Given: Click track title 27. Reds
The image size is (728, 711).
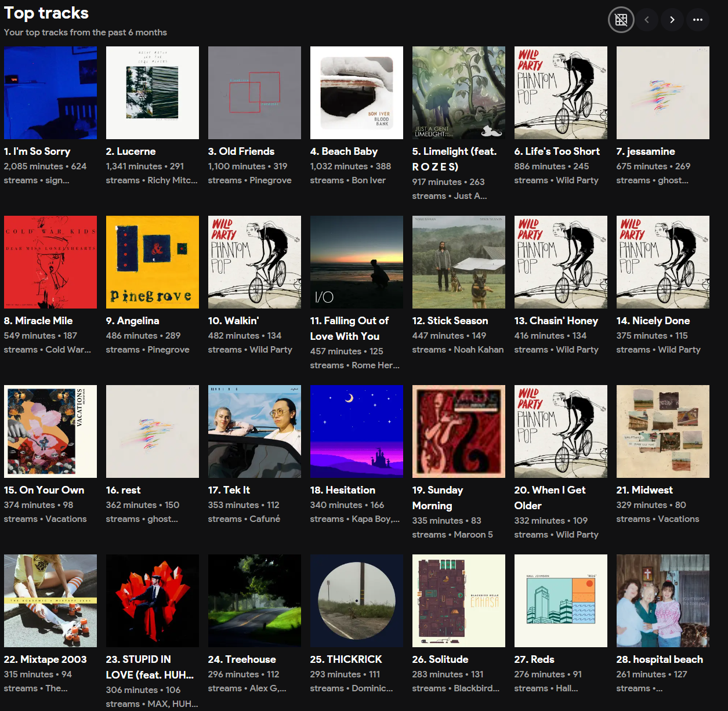Looking at the screenshot, I should click(x=534, y=659).
